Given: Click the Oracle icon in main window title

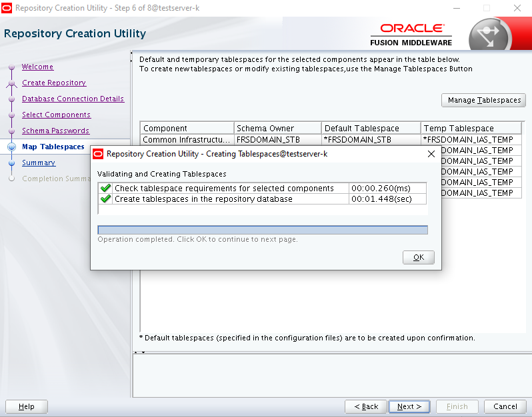Looking at the screenshot, I should pyautogui.click(x=7, y=8).
